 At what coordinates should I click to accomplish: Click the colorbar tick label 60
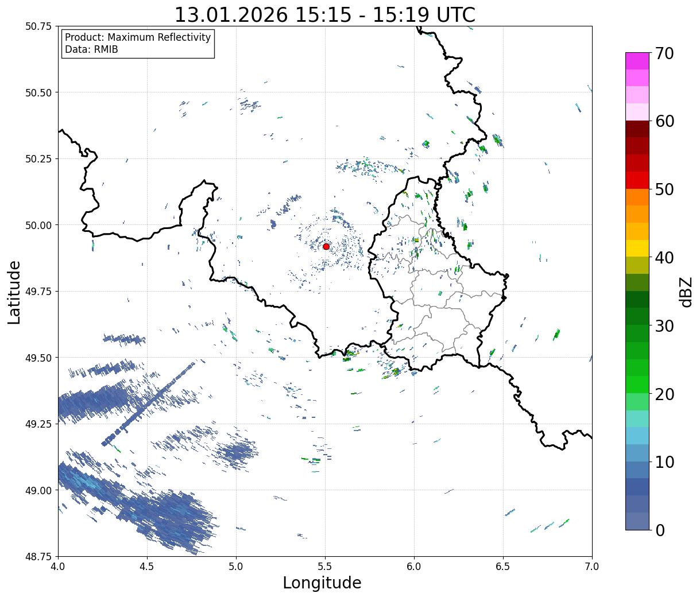664,121
